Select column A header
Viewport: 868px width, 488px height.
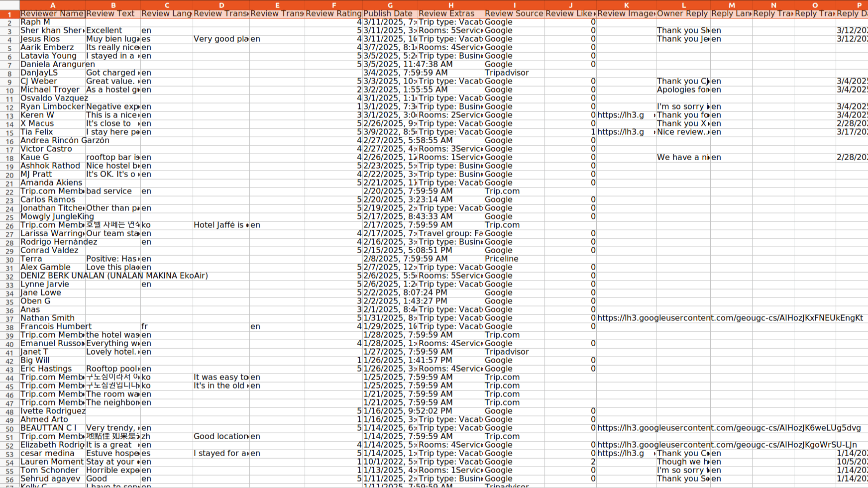point(52,4)
